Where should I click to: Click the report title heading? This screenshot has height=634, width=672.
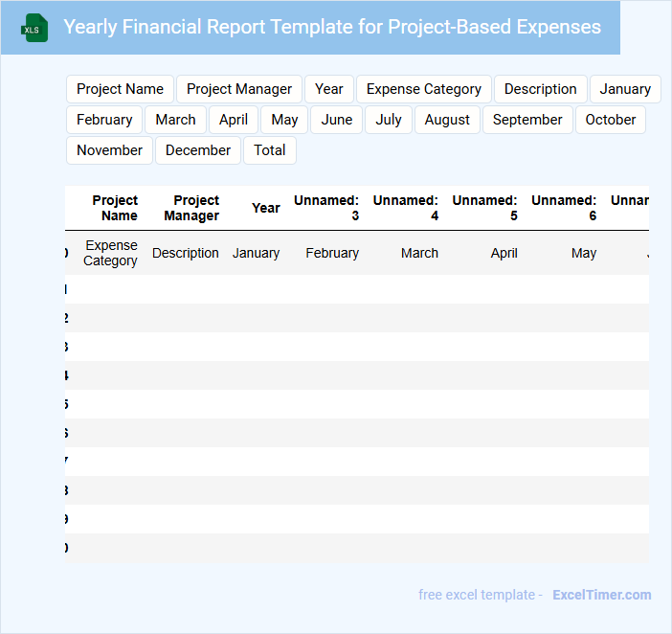(x=332, y=27)
